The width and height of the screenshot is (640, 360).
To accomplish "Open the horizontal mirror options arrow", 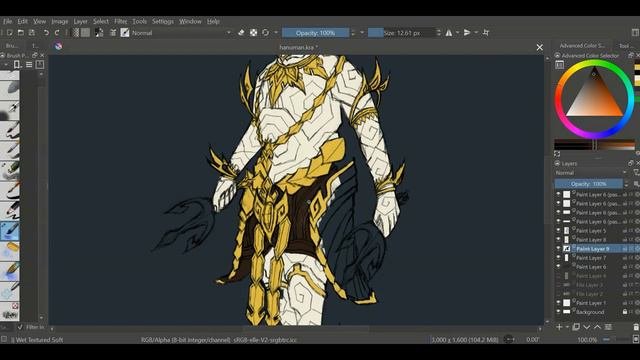I will click(457, 33).
